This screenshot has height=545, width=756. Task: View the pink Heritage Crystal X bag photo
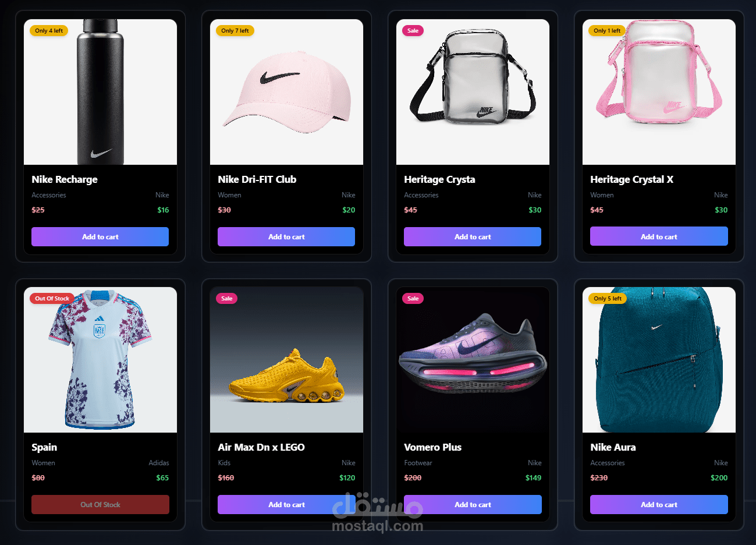[x=659, y=92]
